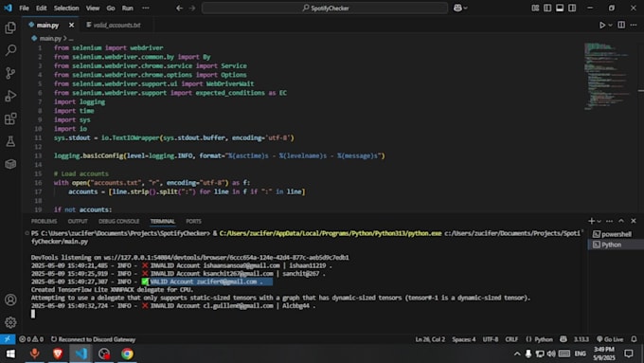Close the terminal panel
Viewport: 644px width, 363px height.
pos(634,221)
